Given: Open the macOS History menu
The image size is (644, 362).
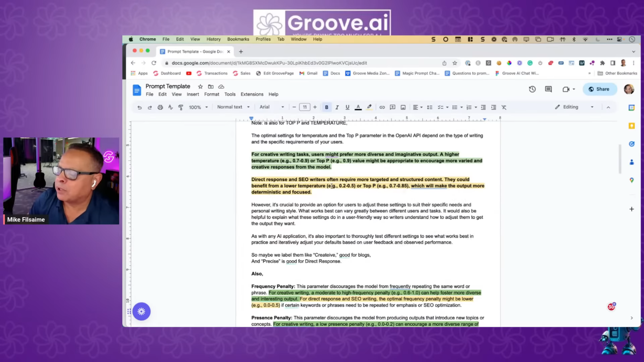Looking at the screenshot, I should [x=214, y=39].
